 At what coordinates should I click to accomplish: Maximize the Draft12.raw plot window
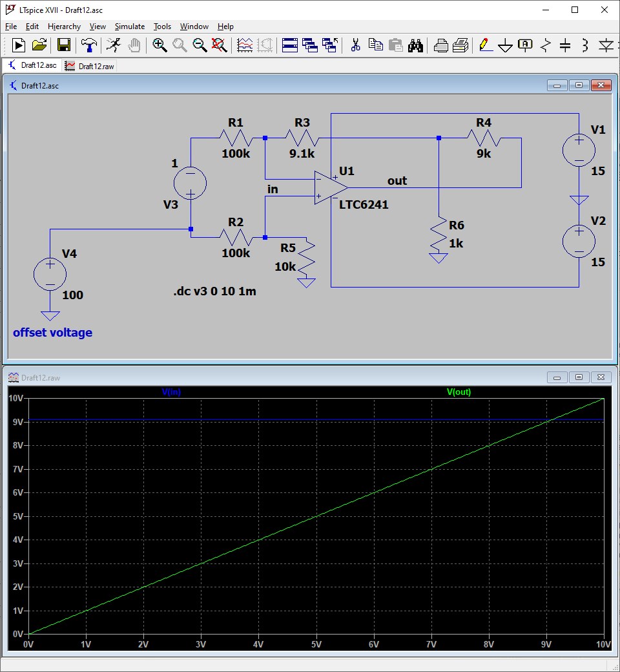click(579, 377)
